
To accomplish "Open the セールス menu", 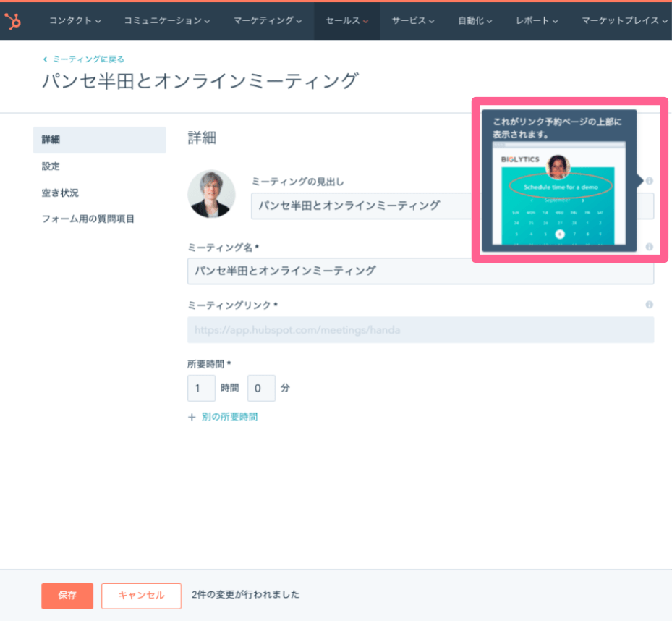I will pyautogui.click(x=347, y=21).
